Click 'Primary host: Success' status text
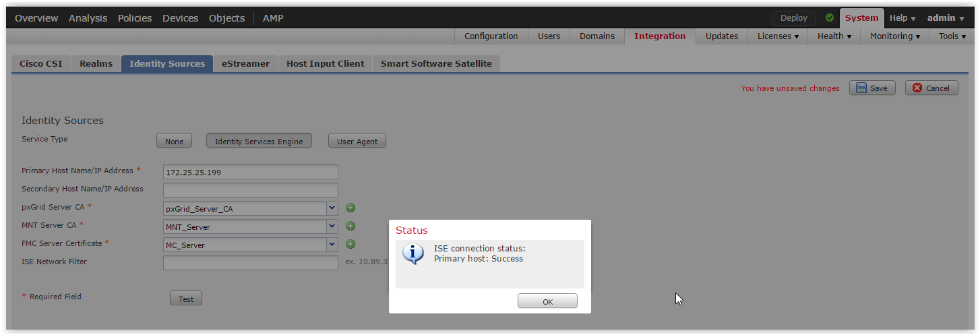This screenshot has width=980, height=335. [479, 258]
